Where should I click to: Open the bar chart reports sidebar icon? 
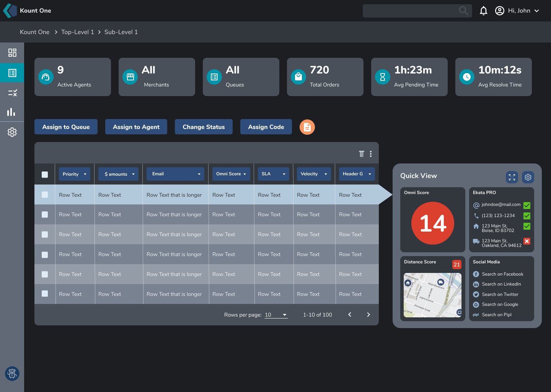coord(11,112)
